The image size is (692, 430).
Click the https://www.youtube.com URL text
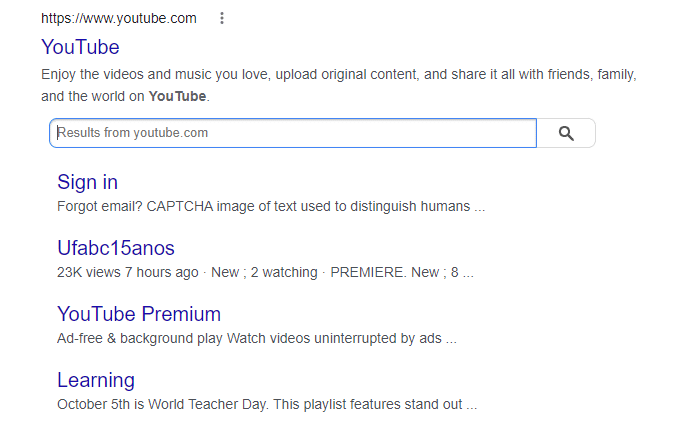pyautogui.click(x=119, y=19)
